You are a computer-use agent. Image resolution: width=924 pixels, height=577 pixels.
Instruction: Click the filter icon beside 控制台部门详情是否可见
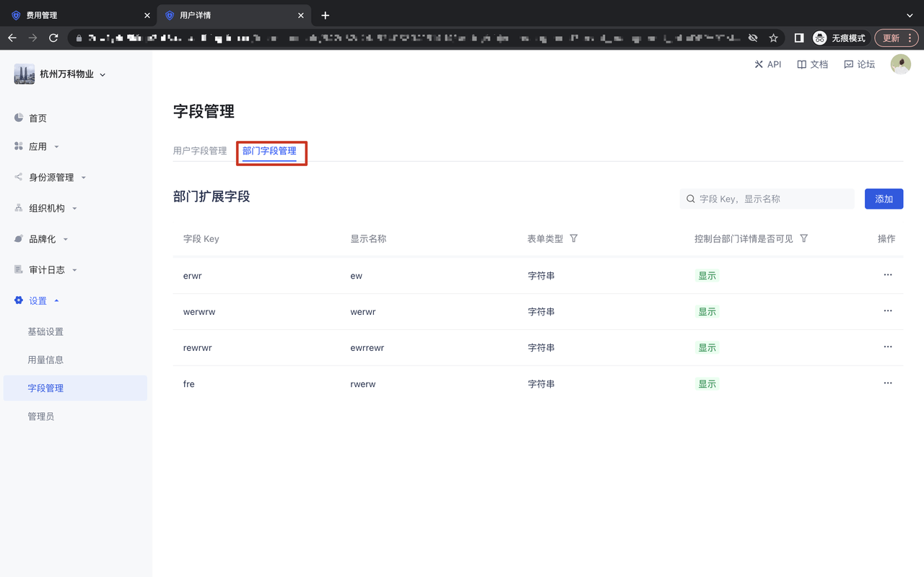[x=804, y=238]
